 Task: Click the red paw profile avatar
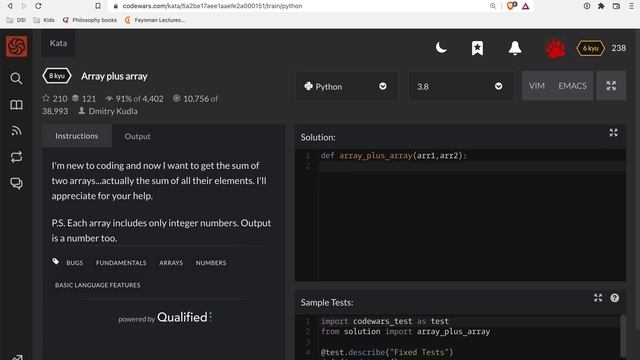coord(556,48)
